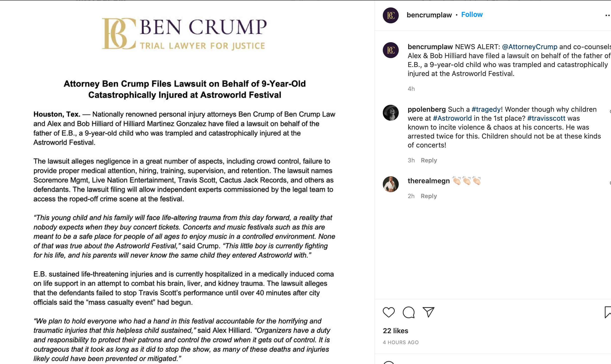This screenshot has width=611, height=364.
Task: Like the post with the heart icon
Action: click(389, 312)
